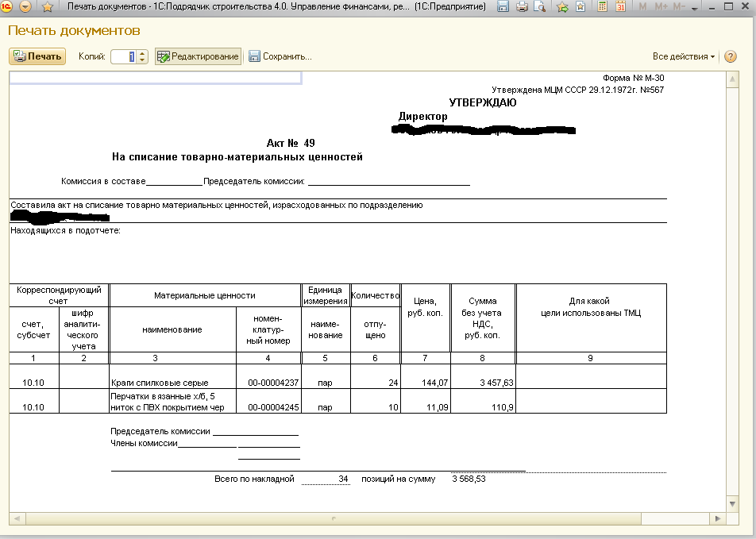Select the 'Перчатки вязанные х/б' name cell

click(172, 401)
